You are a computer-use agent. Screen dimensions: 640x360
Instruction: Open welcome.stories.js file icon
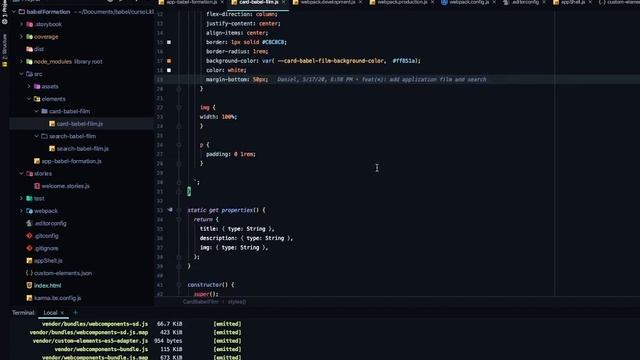coord(37,186)
